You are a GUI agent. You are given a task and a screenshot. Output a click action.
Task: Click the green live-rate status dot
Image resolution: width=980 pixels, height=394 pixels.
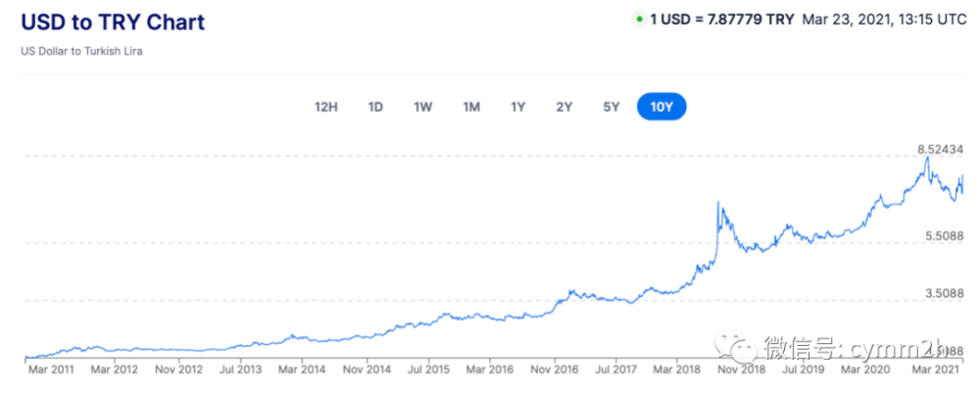pyautogui.click(x=639, y=19)
